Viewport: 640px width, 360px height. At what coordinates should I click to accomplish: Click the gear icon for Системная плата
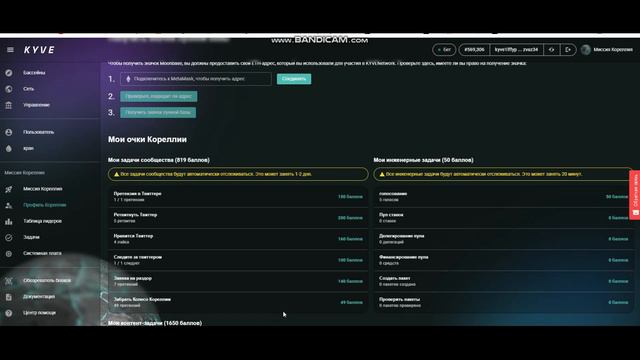tap(9, 253)
